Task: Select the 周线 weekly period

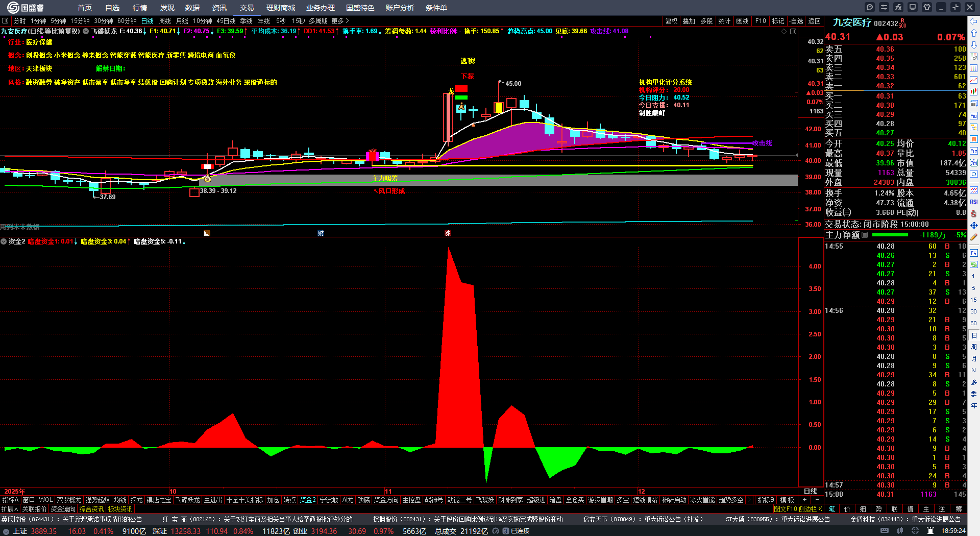Action: pyautogui.click(x=165, y=21)
